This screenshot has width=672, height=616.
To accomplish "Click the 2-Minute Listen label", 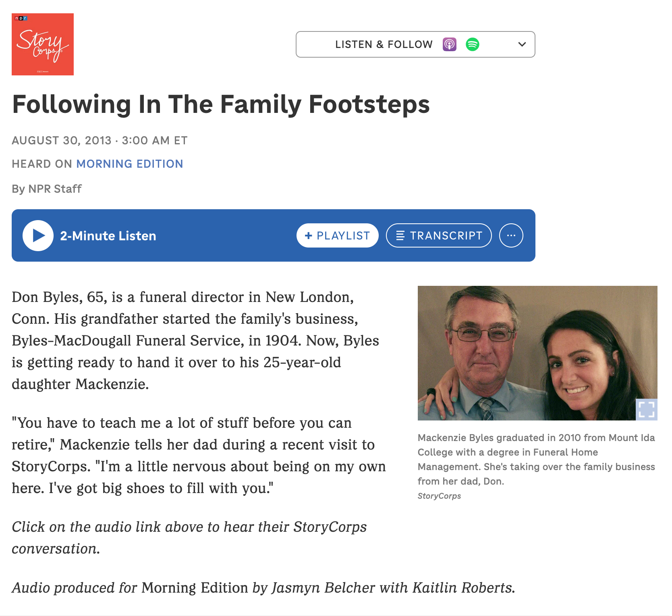I will [108, 236].
